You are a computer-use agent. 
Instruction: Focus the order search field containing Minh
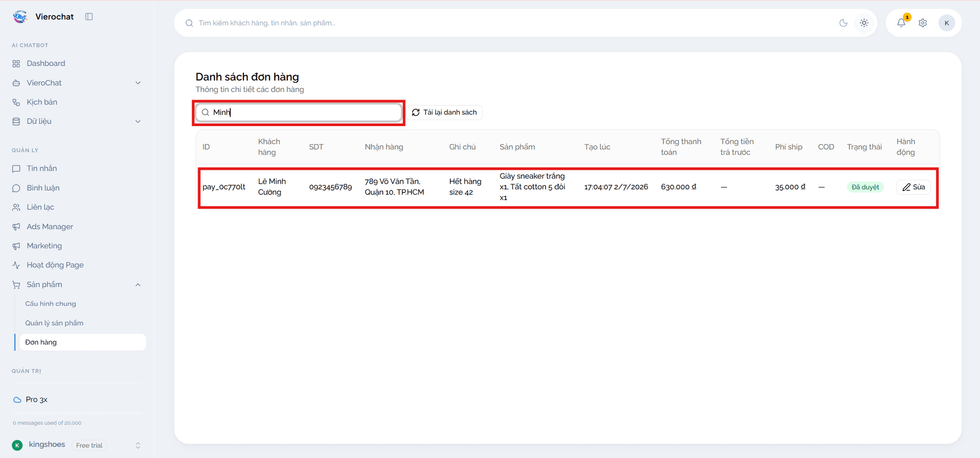point(299,112)
